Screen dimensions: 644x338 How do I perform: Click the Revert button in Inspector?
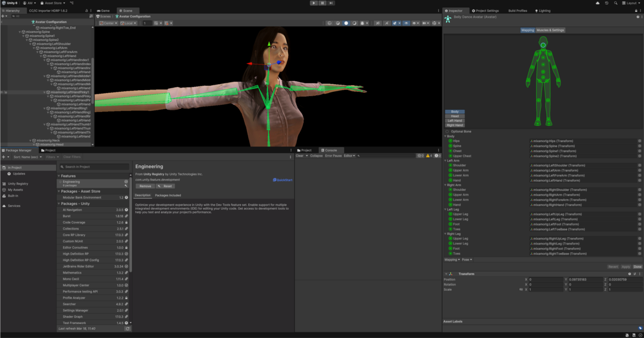613,267
